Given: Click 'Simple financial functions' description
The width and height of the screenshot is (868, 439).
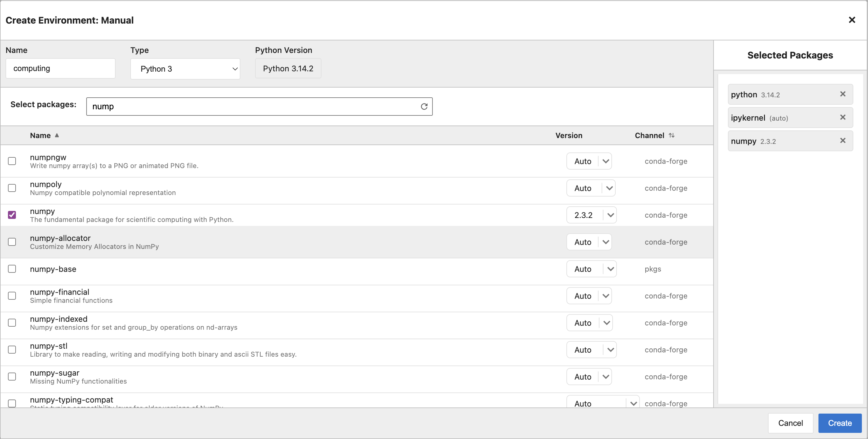Looking at the screenshot, I should click(71, 300).
